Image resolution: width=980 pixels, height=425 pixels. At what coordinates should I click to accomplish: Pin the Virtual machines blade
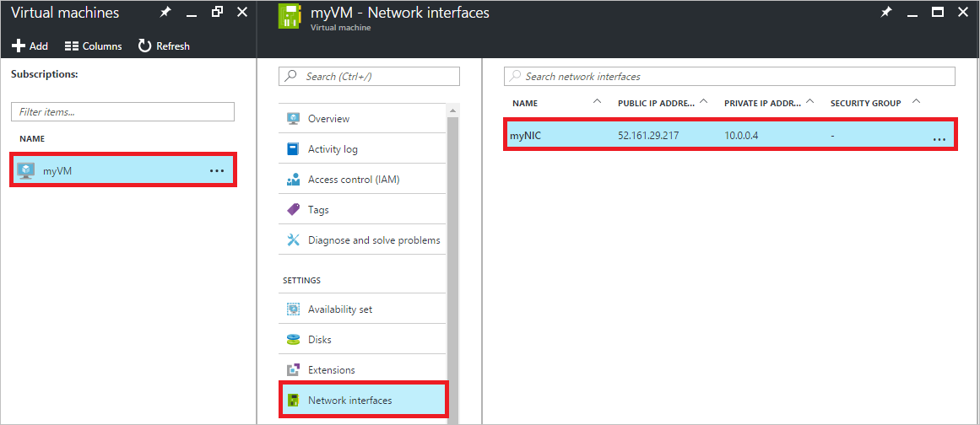pyautogui.click(x=165, y=12)
